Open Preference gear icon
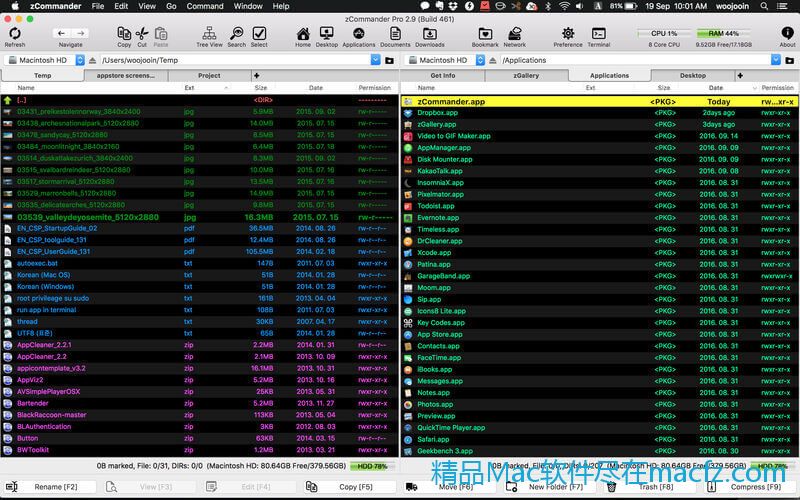This screenshot has height=500, width=800. [x=568, y=34]
